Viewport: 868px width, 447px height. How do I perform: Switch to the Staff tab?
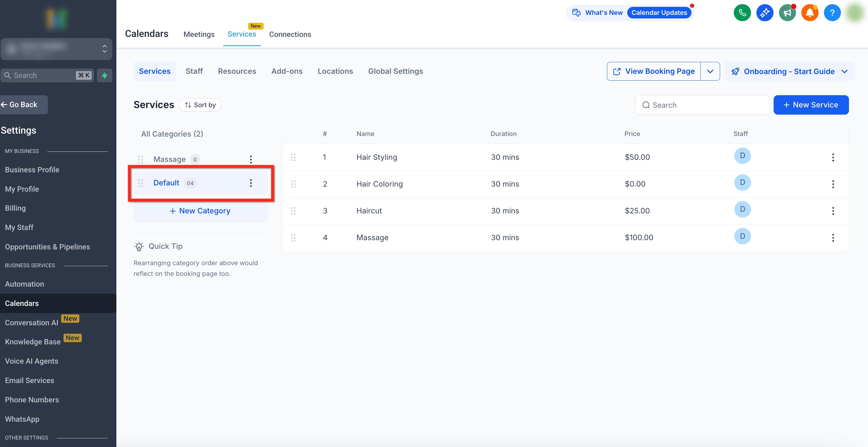point(194,71)
